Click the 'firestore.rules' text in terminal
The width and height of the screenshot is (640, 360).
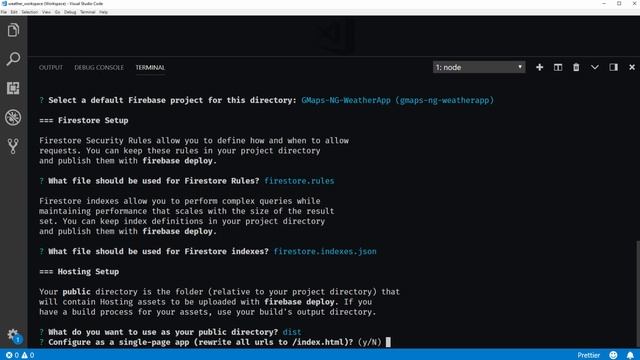(299, 181)
